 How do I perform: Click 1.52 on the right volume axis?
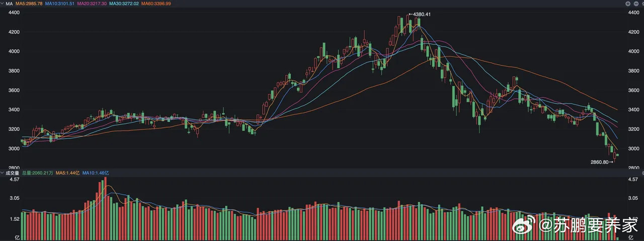(634, 219)
